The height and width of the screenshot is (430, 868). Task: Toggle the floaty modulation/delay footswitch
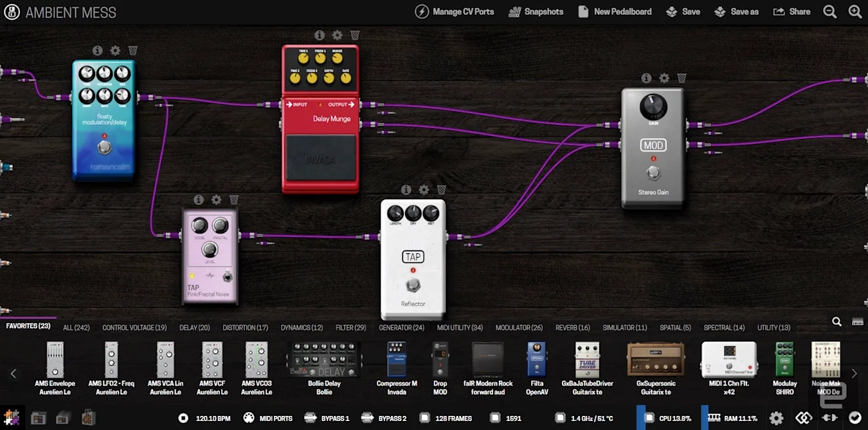[104, 148]
